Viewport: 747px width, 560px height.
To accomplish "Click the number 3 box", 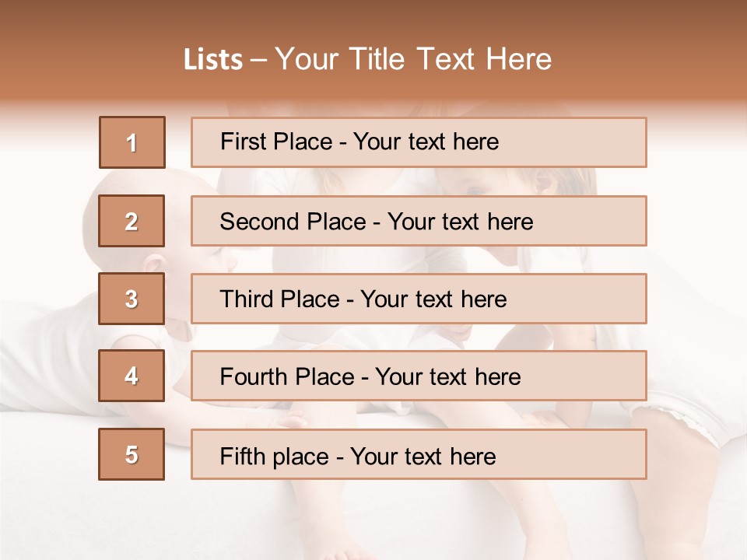I will (132, 299).
